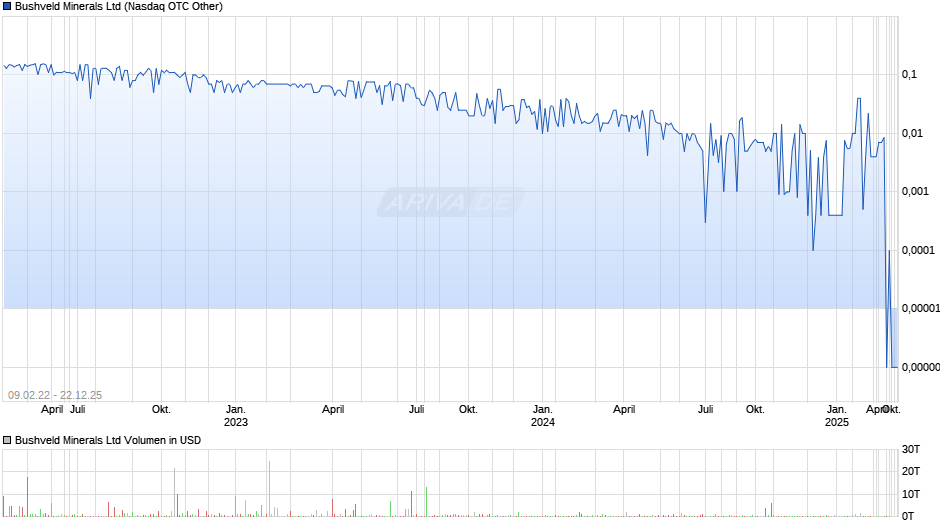Click the April label after Jan. 2023
940x526 pixels.
pos(333,410)
